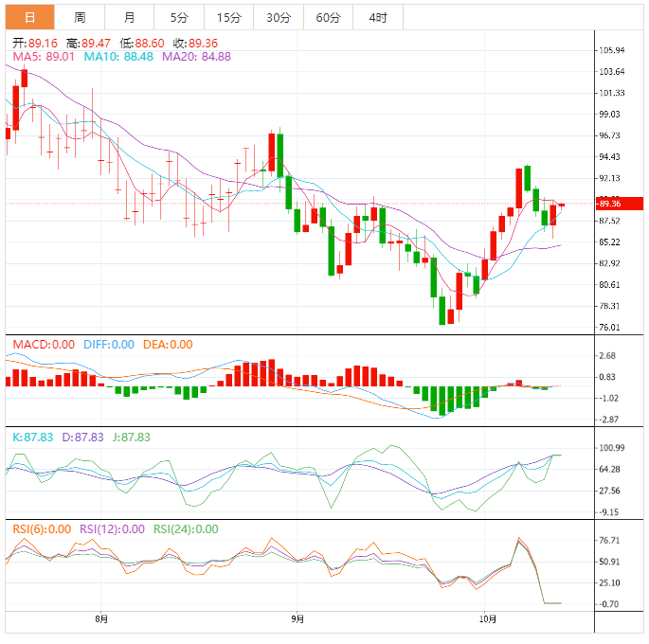Viewport: 649px width, 644px height.
Task: Open the 60分 interval tab
Action: (x=328, y=17)
